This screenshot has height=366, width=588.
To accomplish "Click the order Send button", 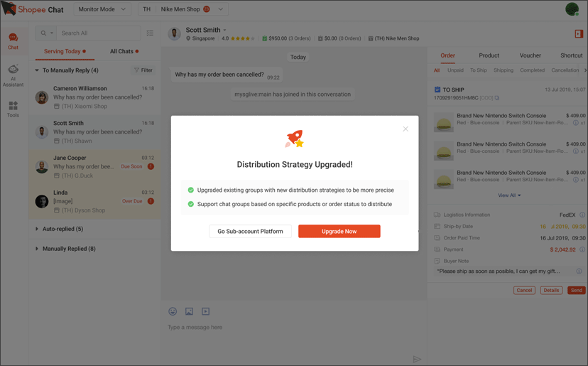I will [577, 290].
